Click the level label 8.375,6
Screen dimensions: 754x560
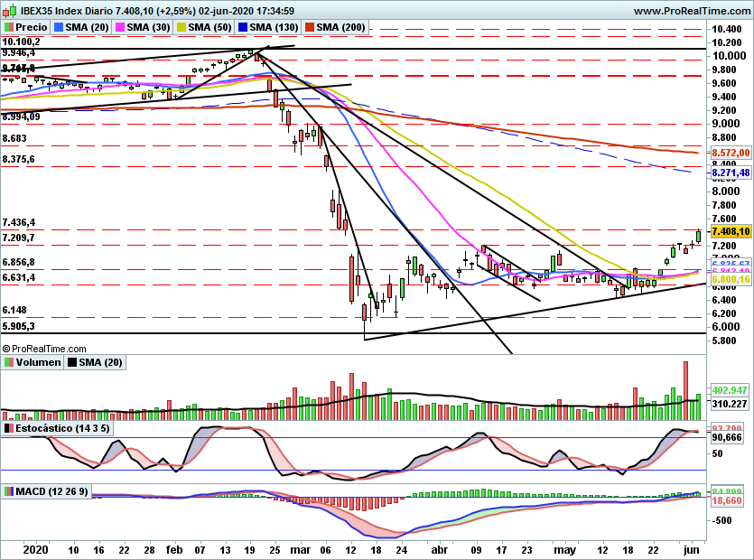pos(19,159)
